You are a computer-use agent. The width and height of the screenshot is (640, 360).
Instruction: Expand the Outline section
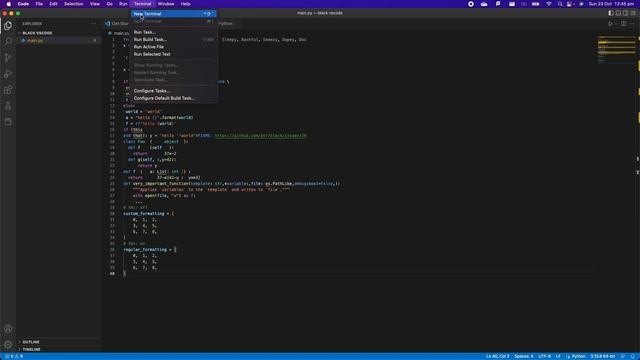coord(58,342)
